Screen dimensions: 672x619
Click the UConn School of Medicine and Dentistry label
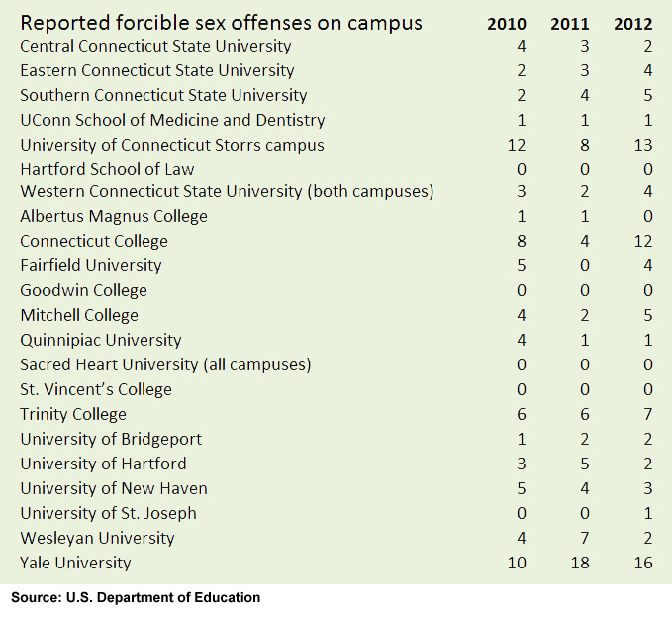[172, 120]
